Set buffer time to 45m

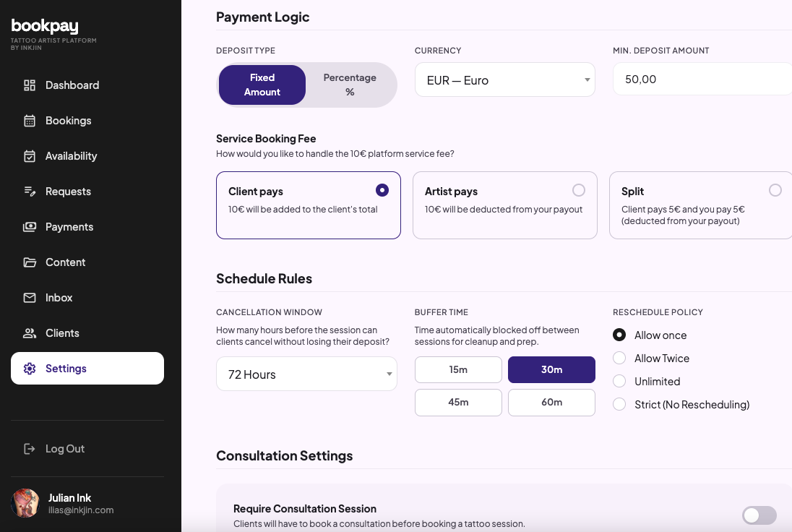click(458, 402)
